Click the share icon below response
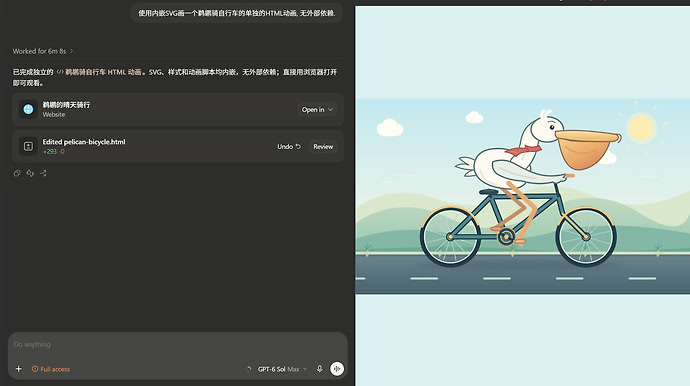Screen dimensions: 690x386 click(43, 173)
